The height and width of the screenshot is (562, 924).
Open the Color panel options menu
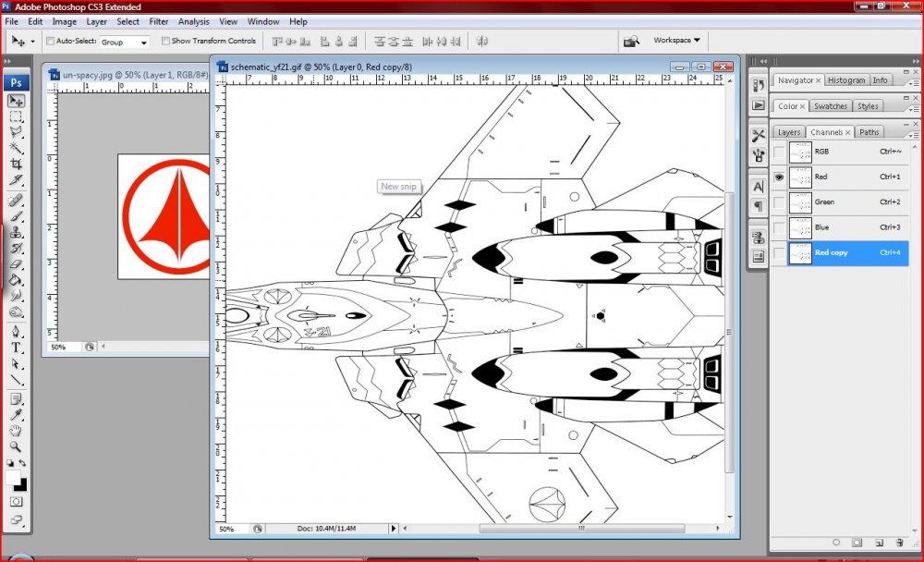click(x=914, y=109)
